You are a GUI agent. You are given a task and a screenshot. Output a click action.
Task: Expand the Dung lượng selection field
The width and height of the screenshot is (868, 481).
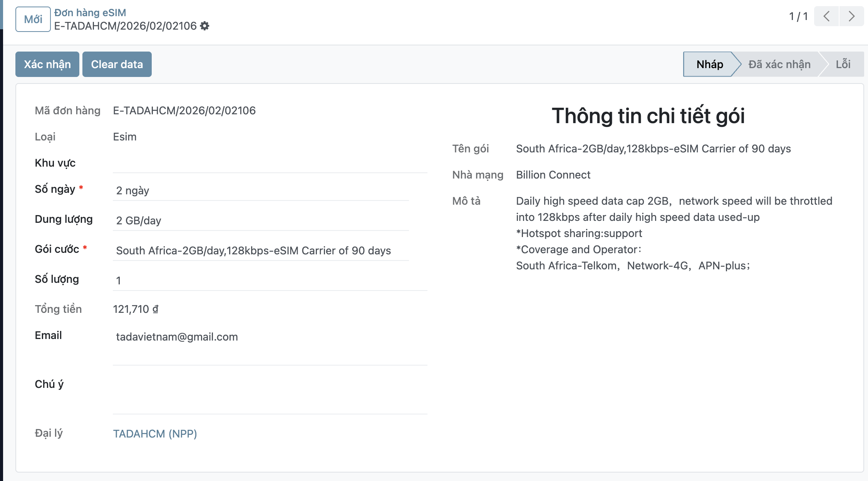tap(260, 220)
